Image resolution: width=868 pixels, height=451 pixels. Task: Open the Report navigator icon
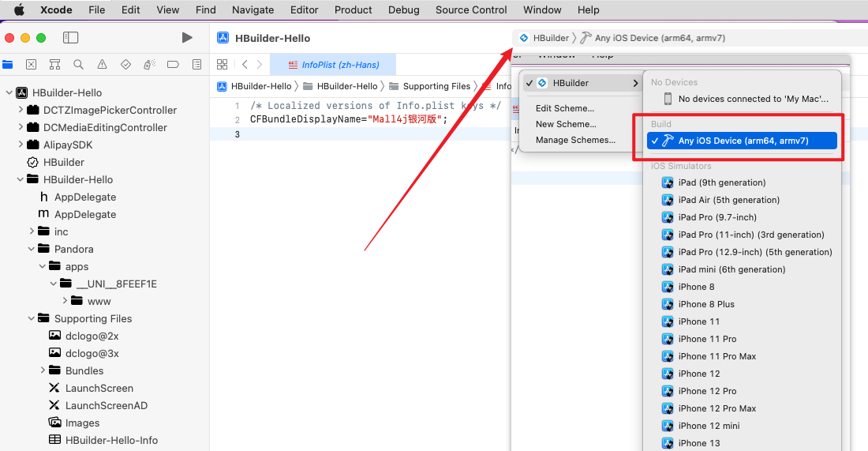(196, 65)
